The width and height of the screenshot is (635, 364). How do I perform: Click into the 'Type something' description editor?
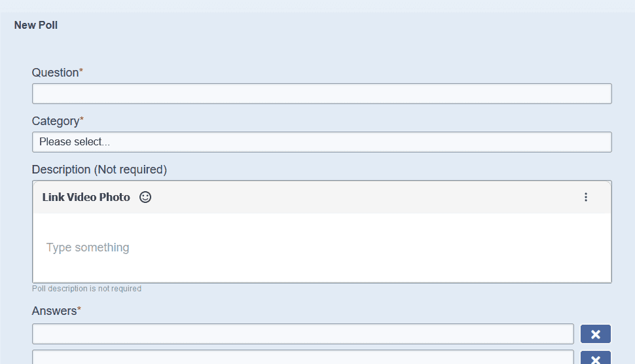click(x=322, y=248)
